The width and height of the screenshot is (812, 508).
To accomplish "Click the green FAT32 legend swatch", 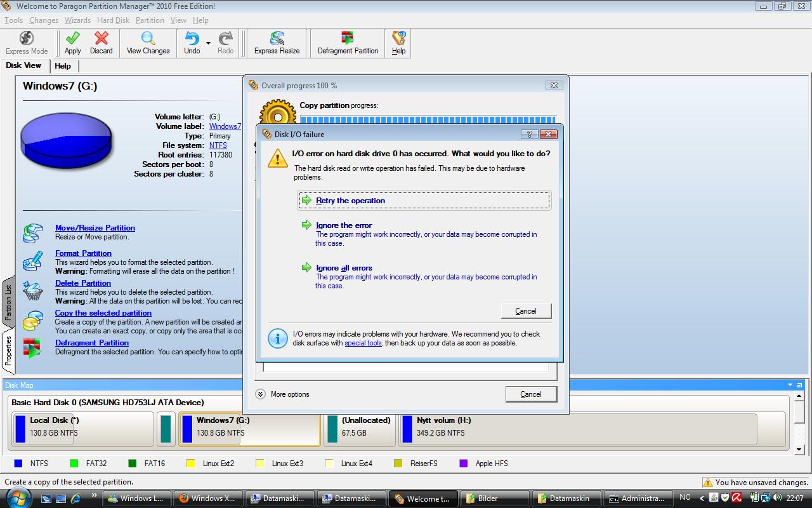I will pos(74,464).
